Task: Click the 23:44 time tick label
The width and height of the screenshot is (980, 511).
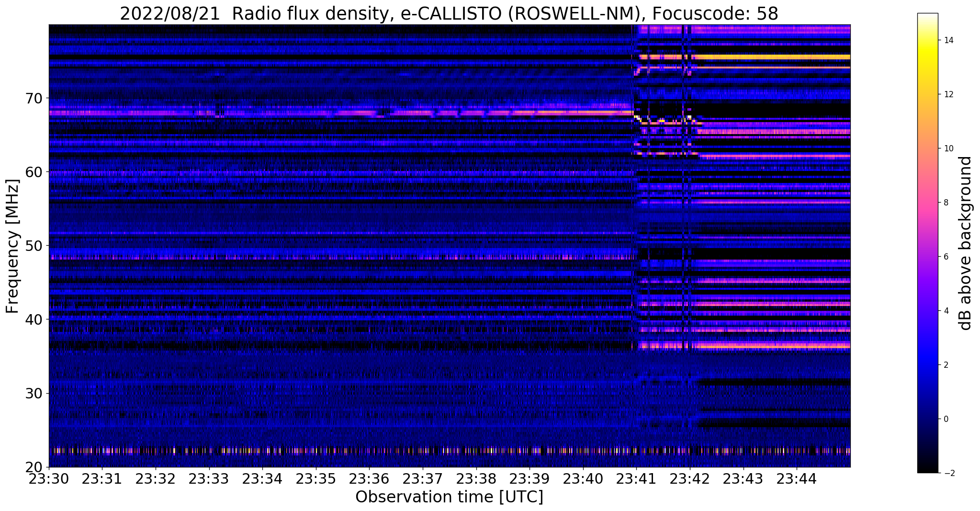Action: pos(797,479)
